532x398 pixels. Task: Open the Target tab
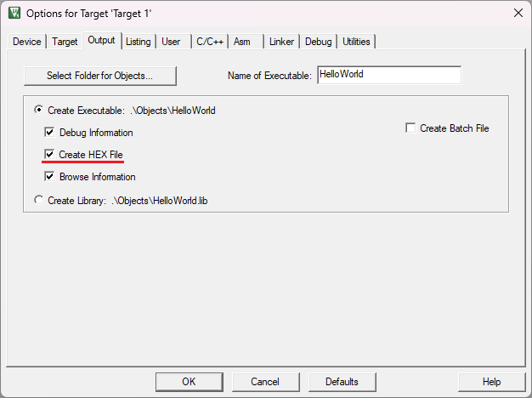pyautogui.click(x=65, y=42)
